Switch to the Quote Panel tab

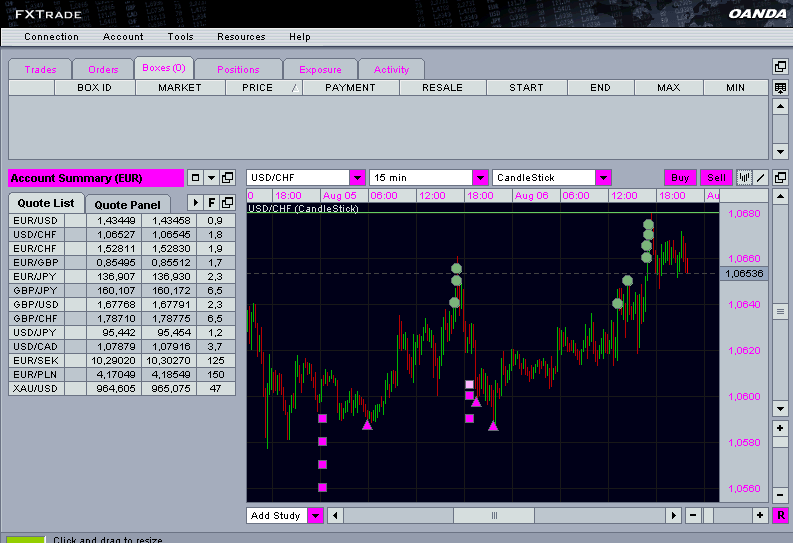[127, 205]
